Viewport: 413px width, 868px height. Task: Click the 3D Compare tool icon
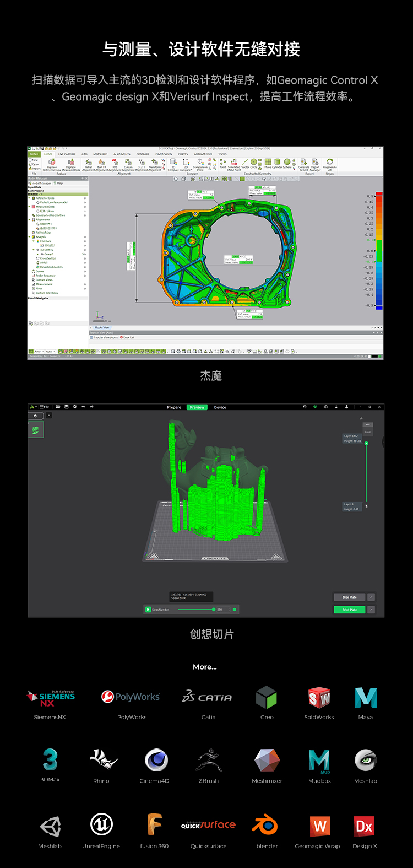tap(173, 162)
